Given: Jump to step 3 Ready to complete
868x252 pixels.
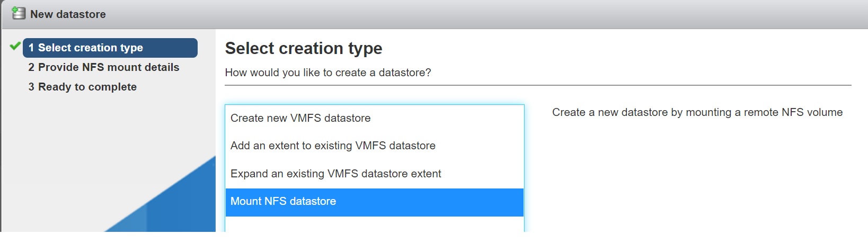Looking at the screenshot, I should point(82,87).
